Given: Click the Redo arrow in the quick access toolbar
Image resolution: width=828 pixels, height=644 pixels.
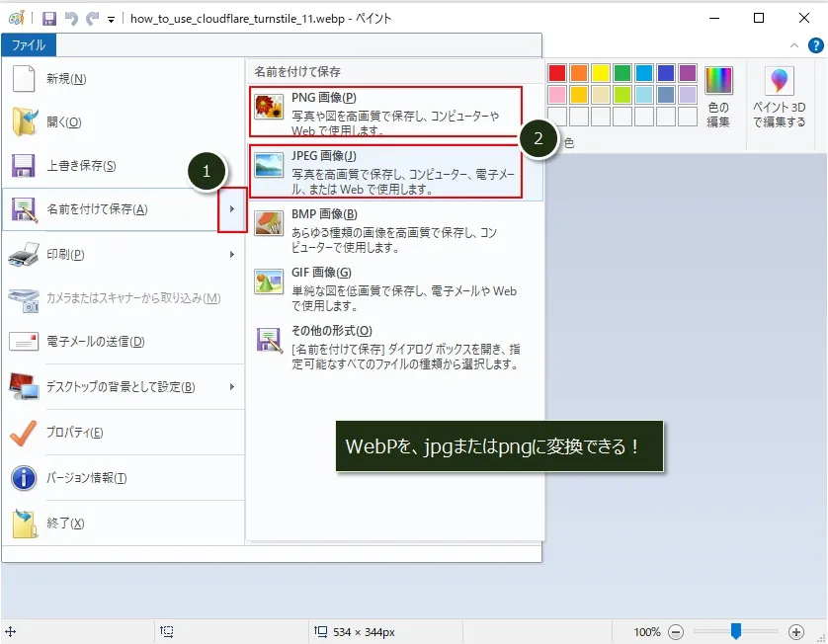Looking at the screenshot, I should point(93,19).
